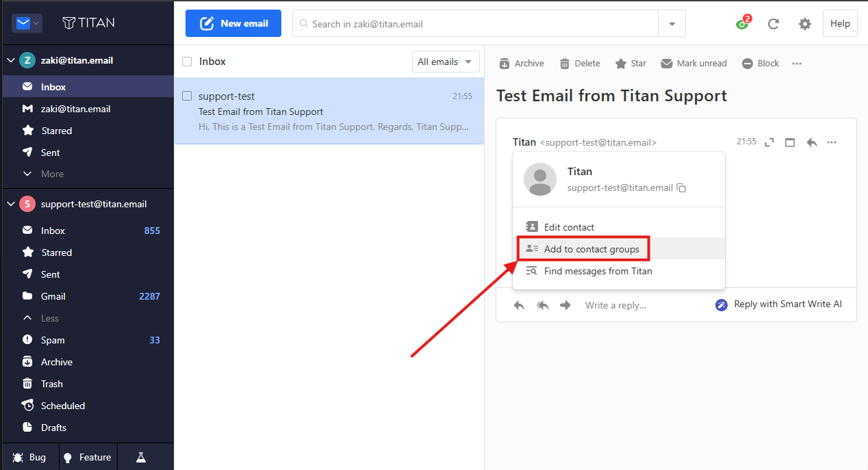Open the Drafts folder
This screenshot has height=470, width=868.
pos(87,428)
